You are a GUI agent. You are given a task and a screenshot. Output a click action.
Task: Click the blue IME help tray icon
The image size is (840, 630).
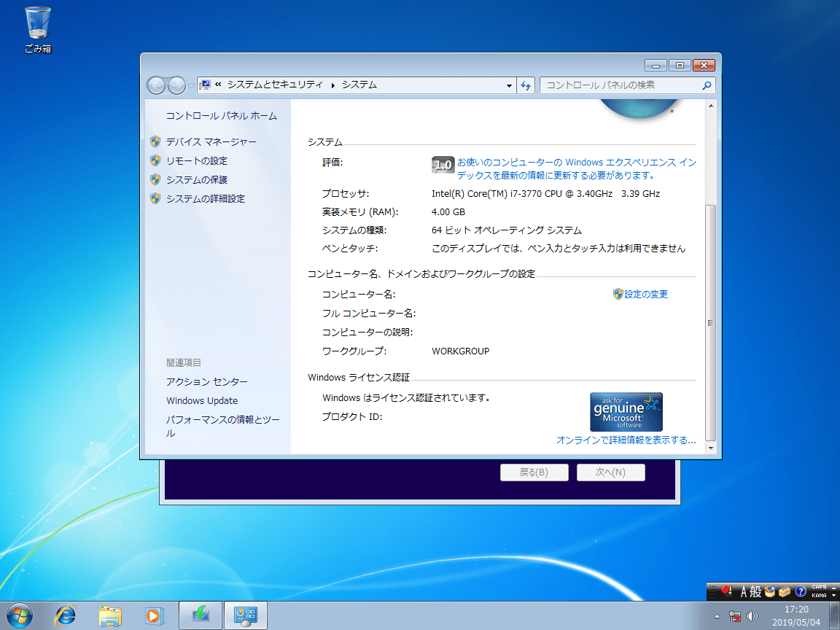[801, 591]
